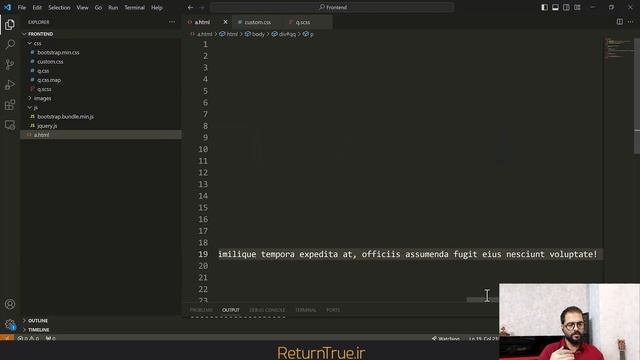Open the Selection menu
This screenshot has width=640, height=360.
click(59, 7)
